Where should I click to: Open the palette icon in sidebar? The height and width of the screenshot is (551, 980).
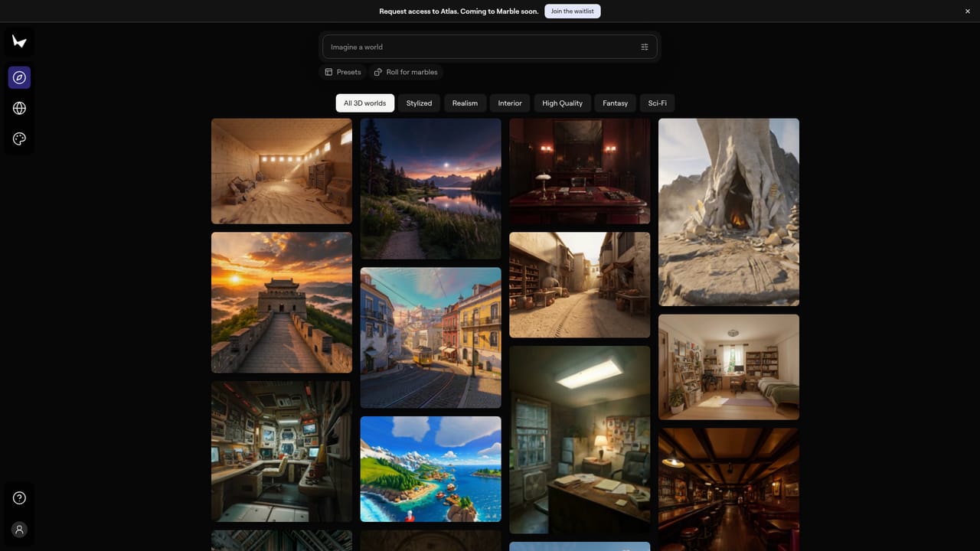coord(19,139)
